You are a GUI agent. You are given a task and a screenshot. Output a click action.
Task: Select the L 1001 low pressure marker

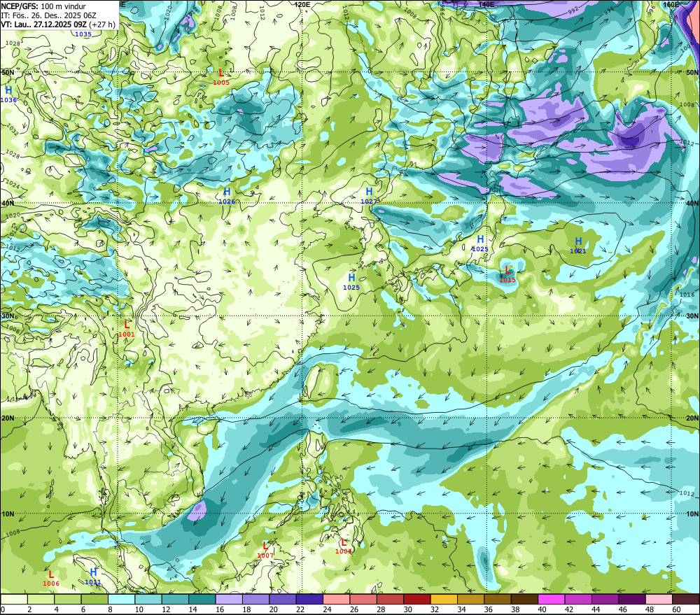point(127,329)
